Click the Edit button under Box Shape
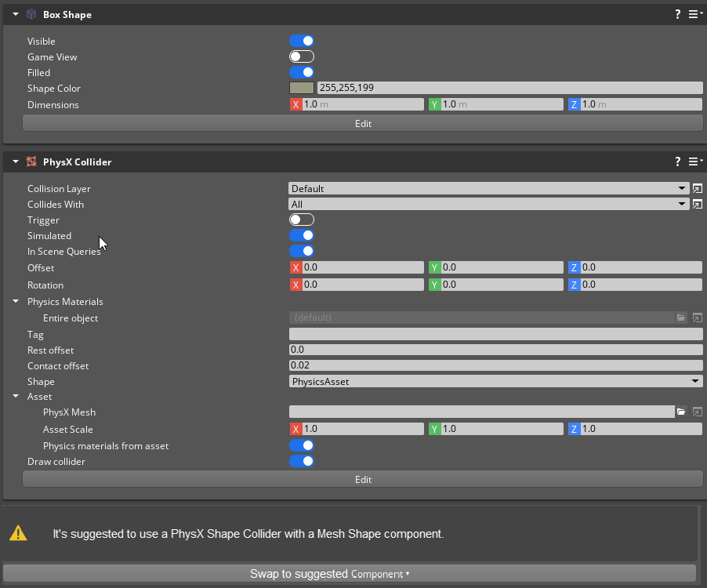This screenshot has width=707, height=588. point(363,123)
